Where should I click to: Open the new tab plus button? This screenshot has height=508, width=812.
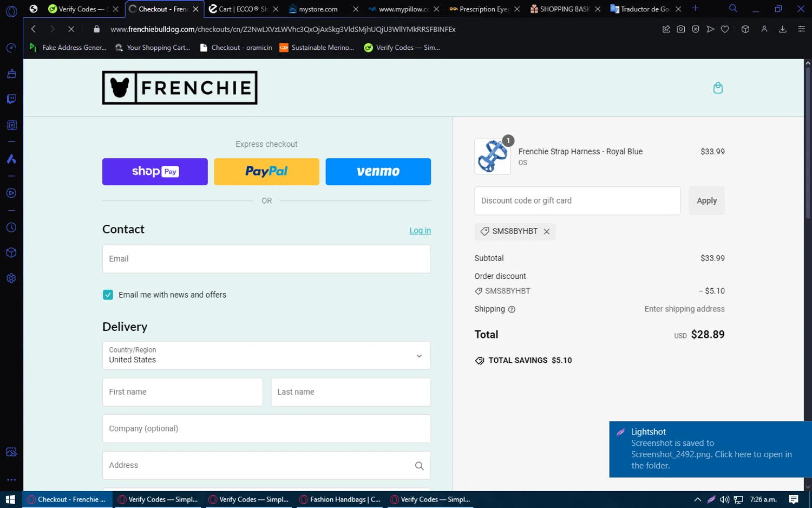[695, 9]
